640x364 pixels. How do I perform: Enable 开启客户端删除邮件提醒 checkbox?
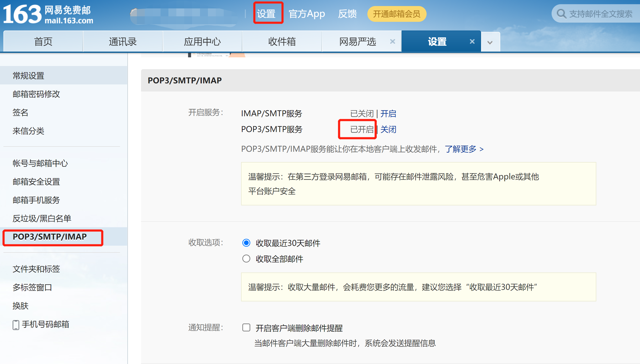point(246,328)
